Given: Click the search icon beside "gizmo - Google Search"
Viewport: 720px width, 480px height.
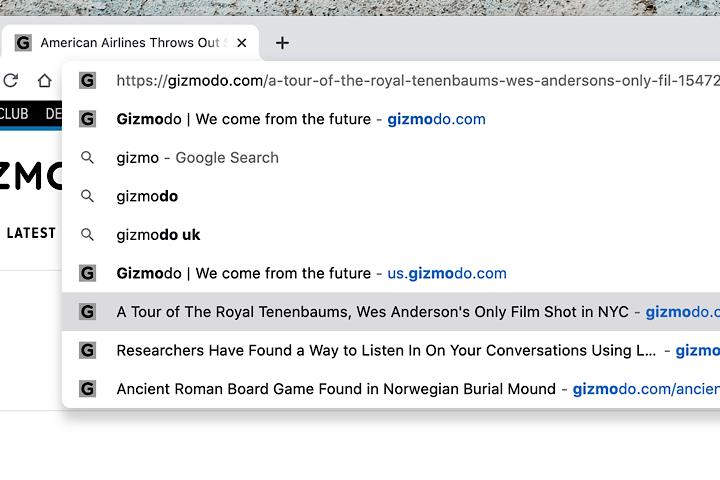Looking at the screenshot, I should pos(88,158).
